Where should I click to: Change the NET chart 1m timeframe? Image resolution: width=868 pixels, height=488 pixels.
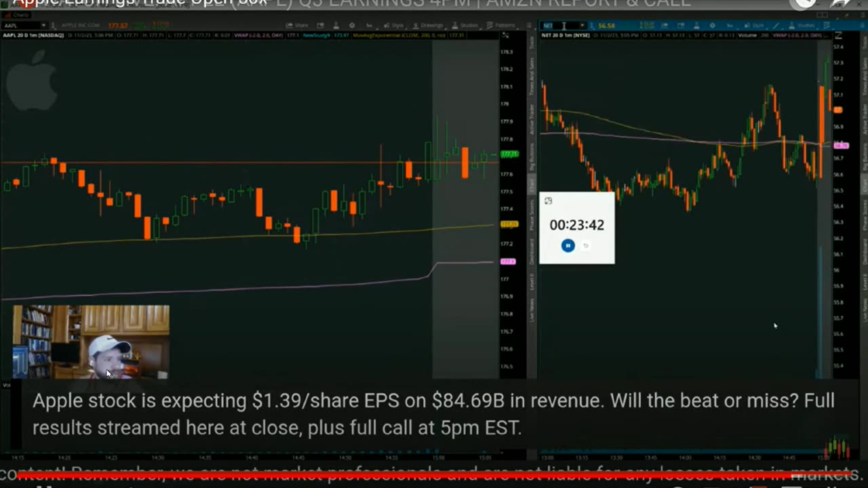pos(730,26)
